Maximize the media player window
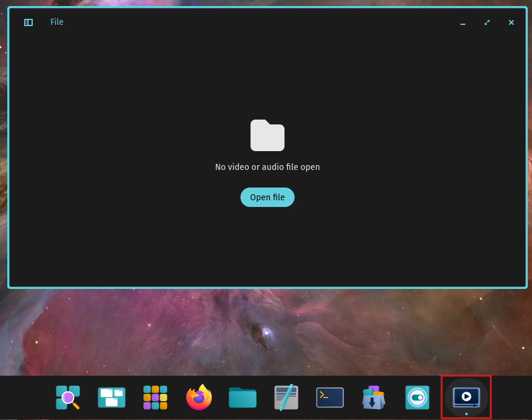 (x=487, y=22)
